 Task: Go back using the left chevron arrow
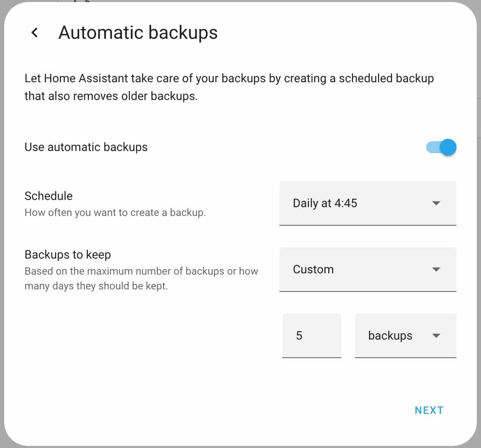(x=35, y=32)
